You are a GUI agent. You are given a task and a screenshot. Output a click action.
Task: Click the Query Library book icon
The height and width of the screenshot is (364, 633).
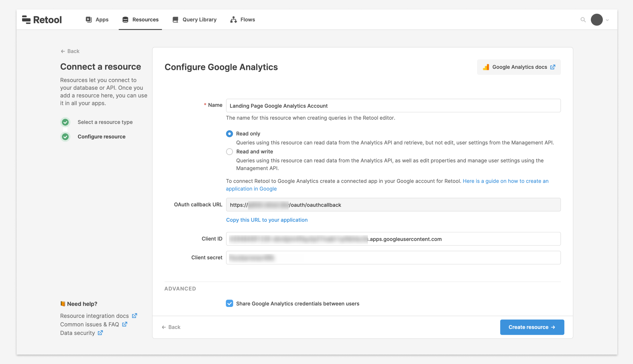coord(175,20)
